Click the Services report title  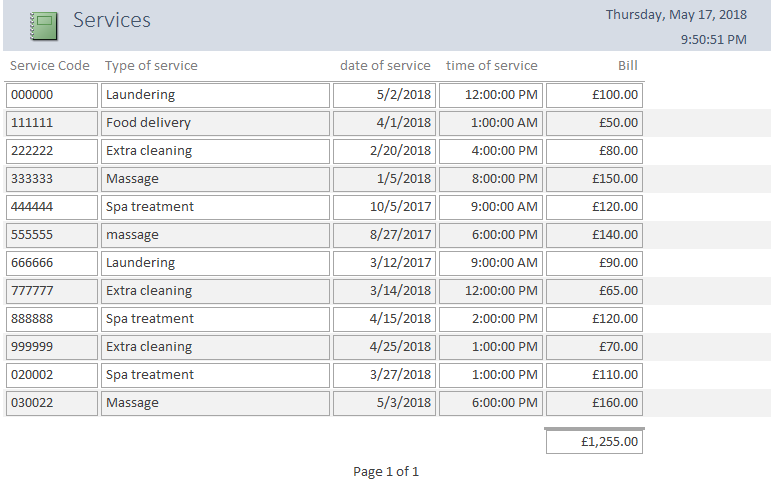click(112, 20)
